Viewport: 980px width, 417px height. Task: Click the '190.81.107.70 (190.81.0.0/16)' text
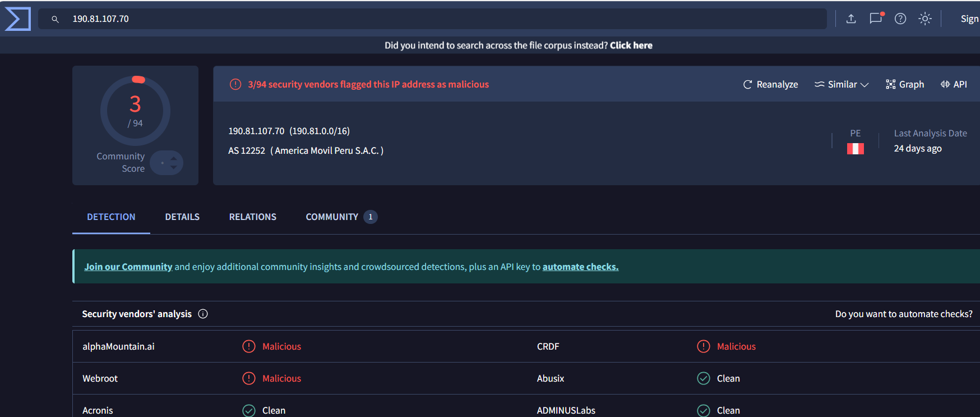pyautogui.click(x=289, y=131)
